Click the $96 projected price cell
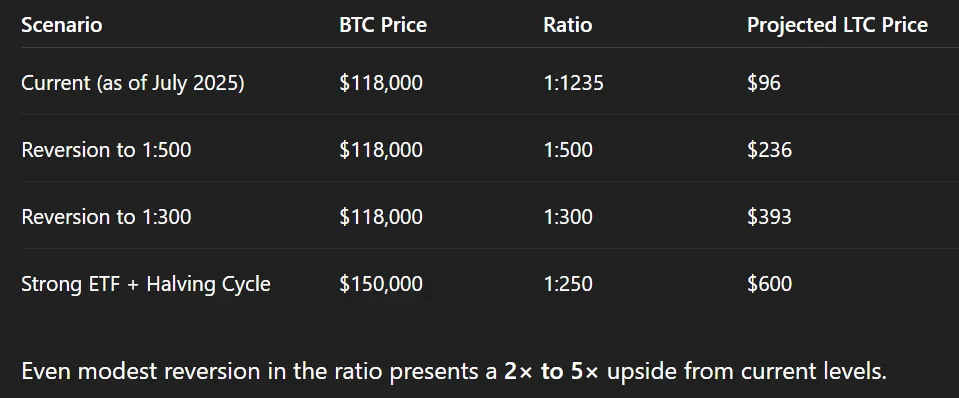The image size is (959, 398). [x=763, y=83]
